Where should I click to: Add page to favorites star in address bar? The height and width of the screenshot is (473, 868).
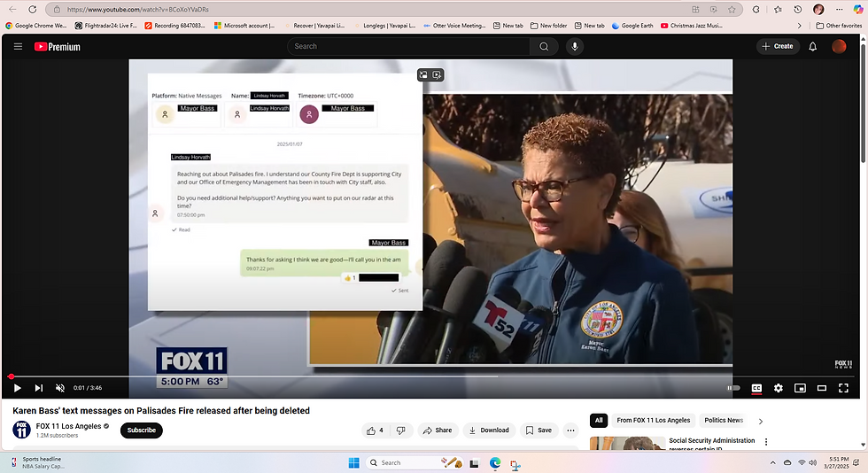click(732, 10)
